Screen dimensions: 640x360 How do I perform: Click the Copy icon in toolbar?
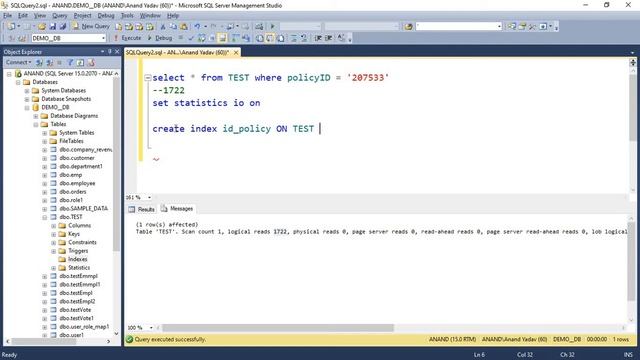[x=173, y=27]
